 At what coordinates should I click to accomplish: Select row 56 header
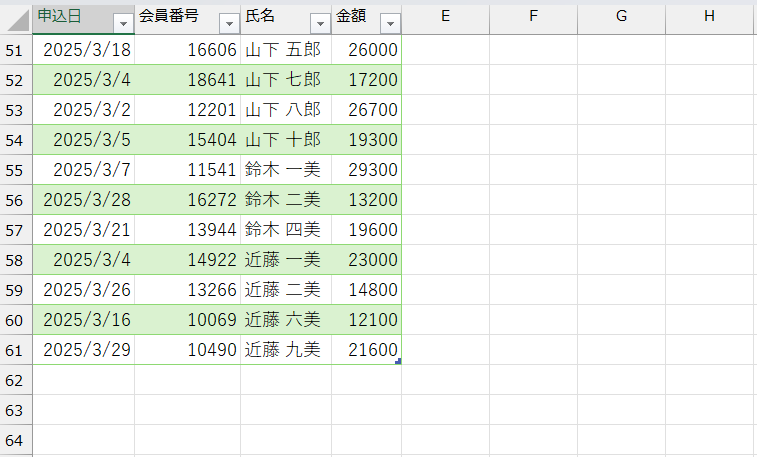coord(16,199)
